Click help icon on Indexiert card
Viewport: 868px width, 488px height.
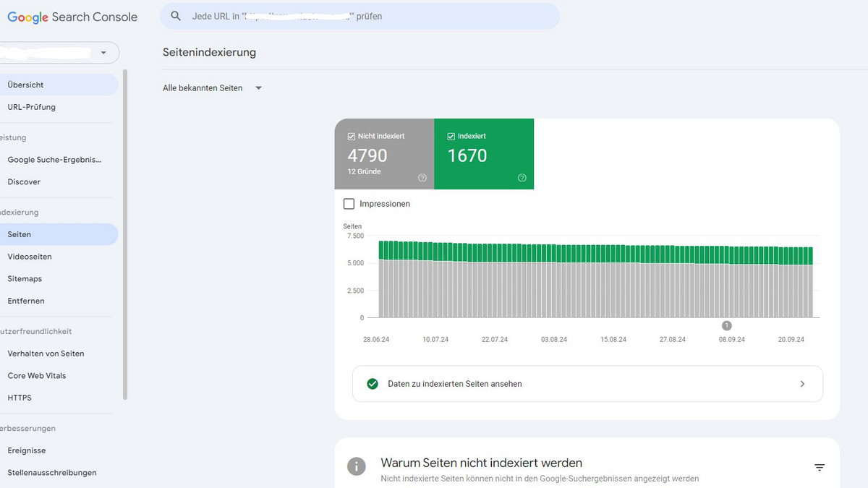(522, 178)
